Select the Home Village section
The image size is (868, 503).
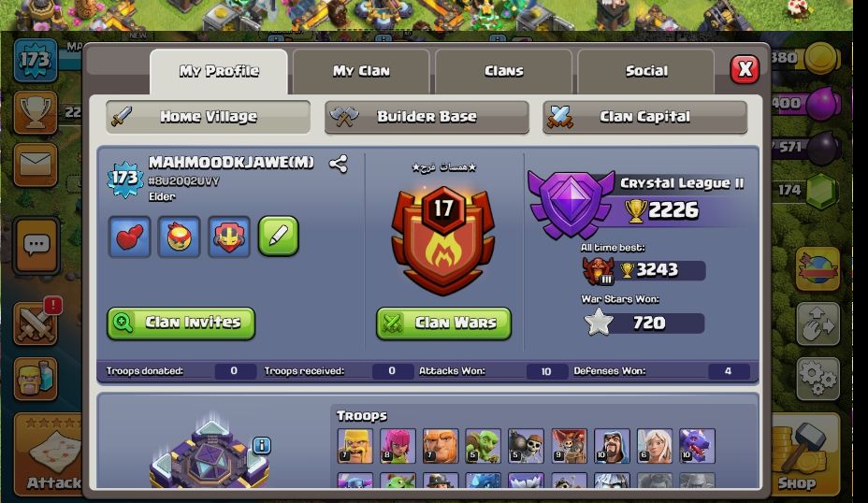[x=209, y=117]
